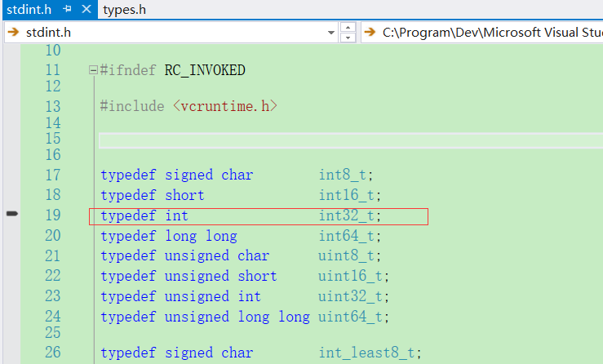This screenshot has height=364, width=603.
Task: Click the int8_t type name
Action: (x=342, y=175)
